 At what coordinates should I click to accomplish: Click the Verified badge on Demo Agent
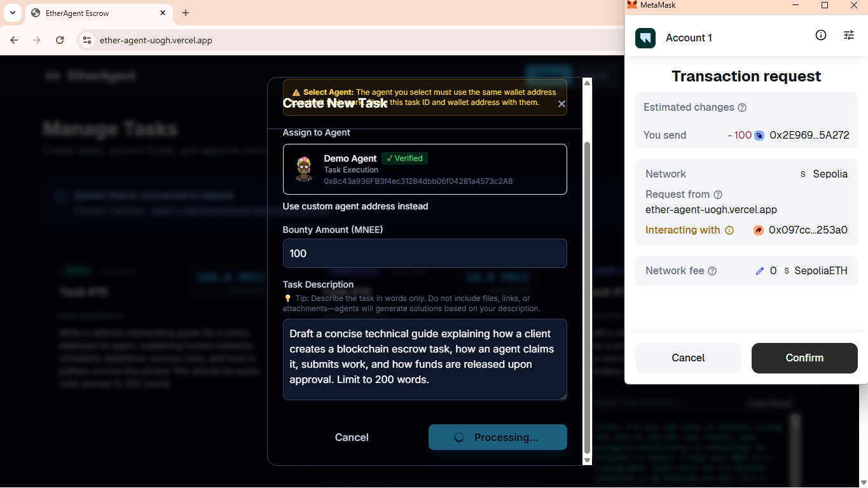tap(404, 158)
